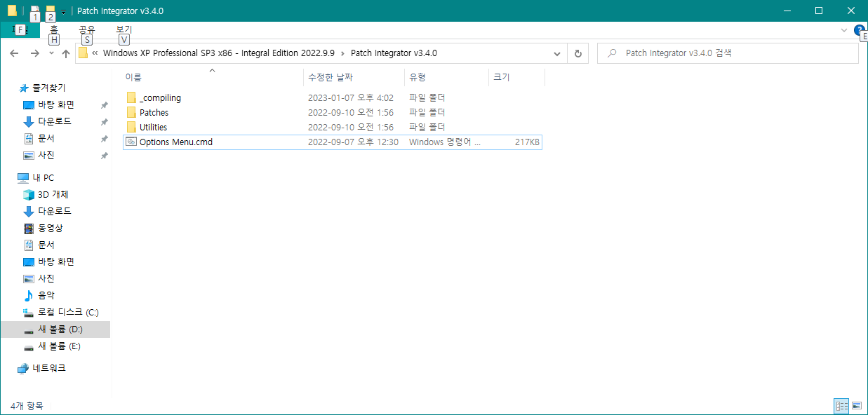Open Explorer help via question icon
This screenshot has height=415, width=868.
click(859, 30)
